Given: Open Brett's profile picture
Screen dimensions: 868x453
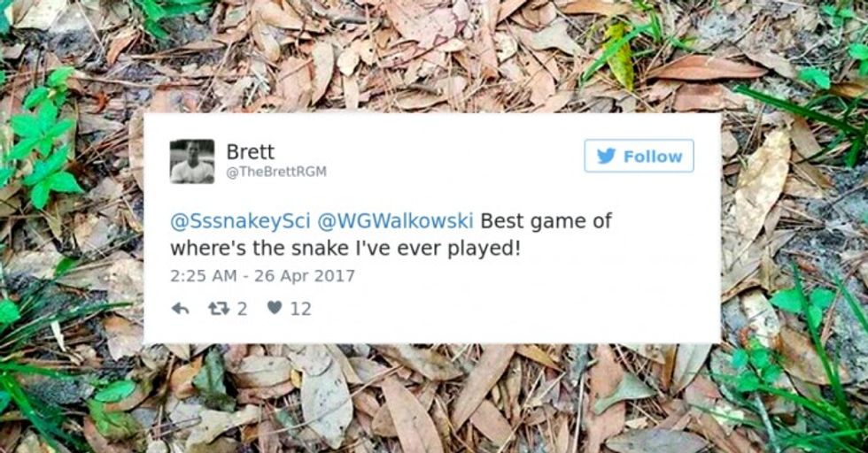Looking at the screenshot, I should tap(192, 161).
